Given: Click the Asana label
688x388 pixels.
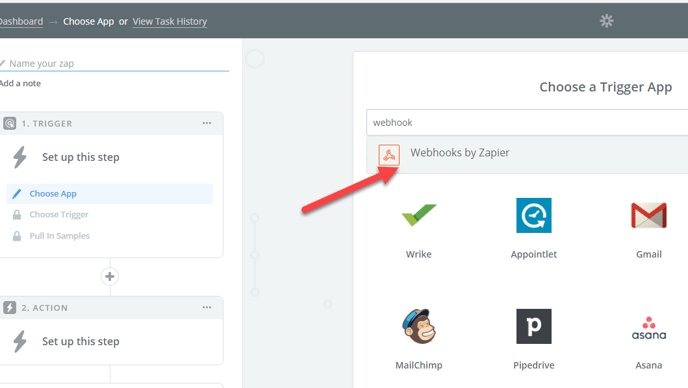Looking at the screenshot, I should [649, 365].
